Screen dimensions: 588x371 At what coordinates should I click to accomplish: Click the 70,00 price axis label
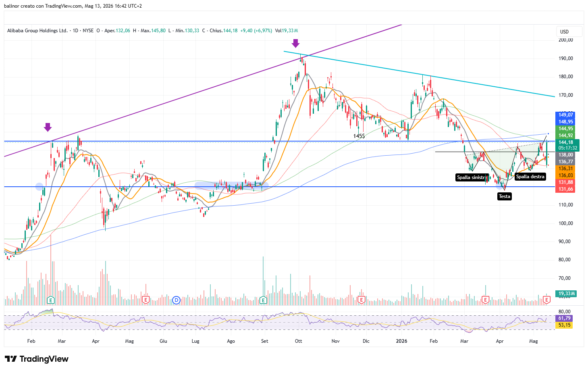[565, 278]
